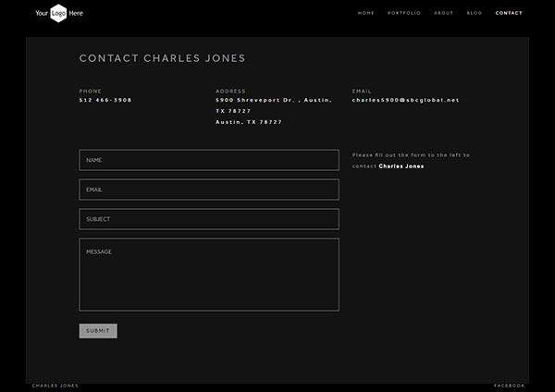Open the Blog nav link
Viewport: 555px width, 392px height.
(475, 13)
